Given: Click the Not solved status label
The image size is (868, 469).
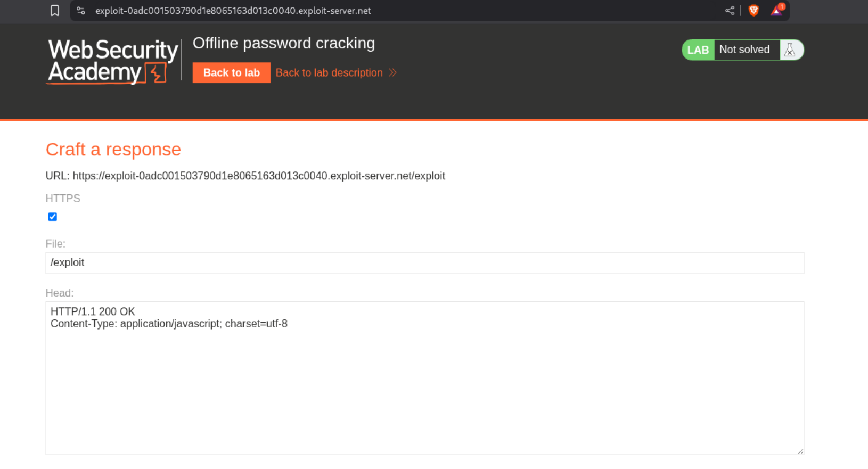Looking at the screenshot, I should pyautogui.click(x=744, y=50).
